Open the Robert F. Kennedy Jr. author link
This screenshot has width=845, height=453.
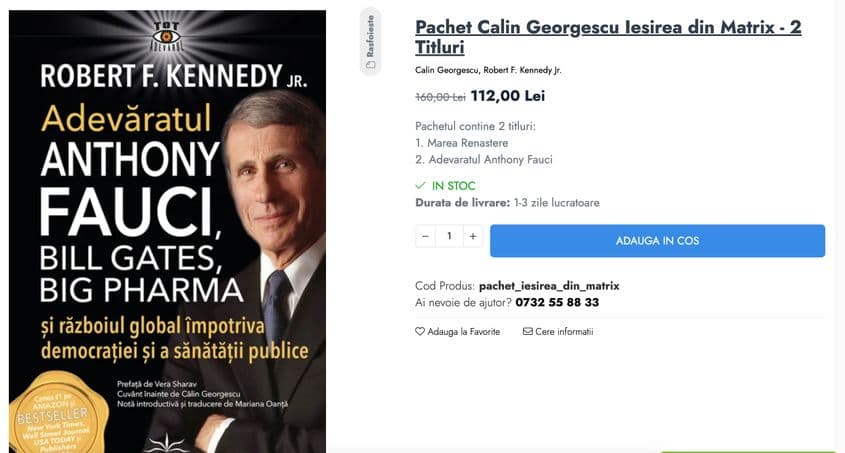pyautogui.click(x=522, y=70)
